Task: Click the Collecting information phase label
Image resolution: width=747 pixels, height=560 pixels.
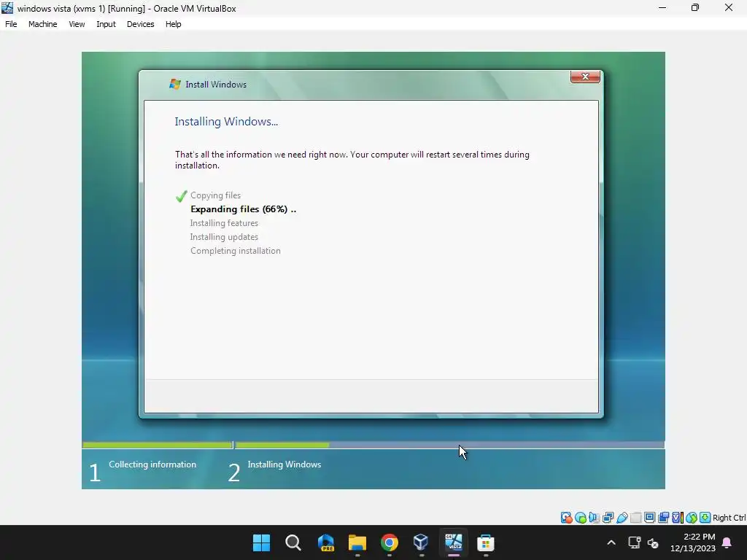Action: (152, 464)
